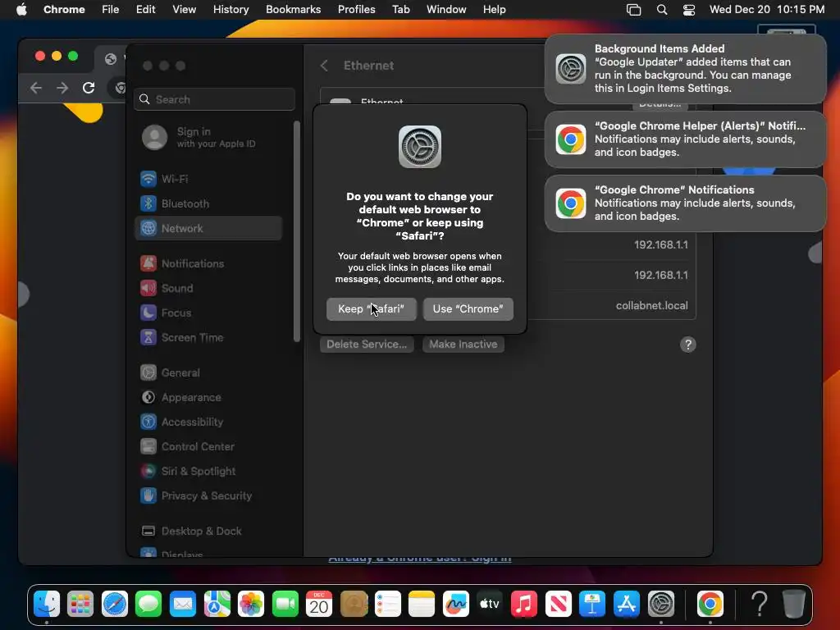Open the Window menu
The width and height of the screenshot is (840, 630).
[446, 10]
